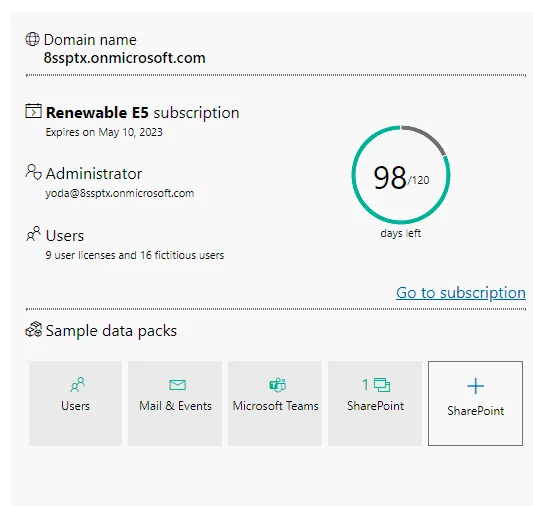The image size is (533, 506).
Task: Click the Teams logo in the Microsoft Teams tile
Action: (x=278, y=385)
